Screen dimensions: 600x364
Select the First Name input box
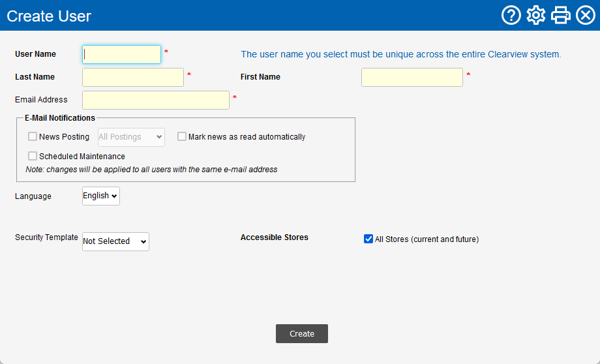pyautogui.click(x=412, y=77)
